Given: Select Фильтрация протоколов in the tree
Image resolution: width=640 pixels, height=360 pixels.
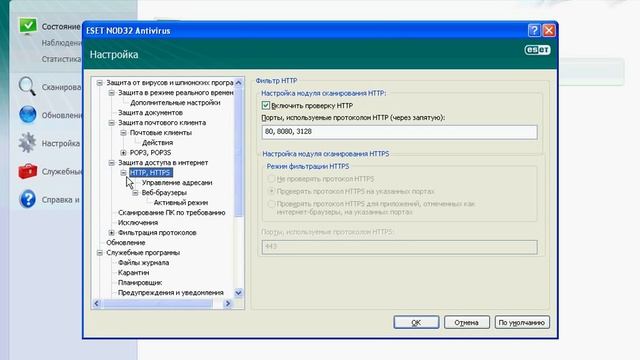Looking at the screenshot, I should 157,233.
